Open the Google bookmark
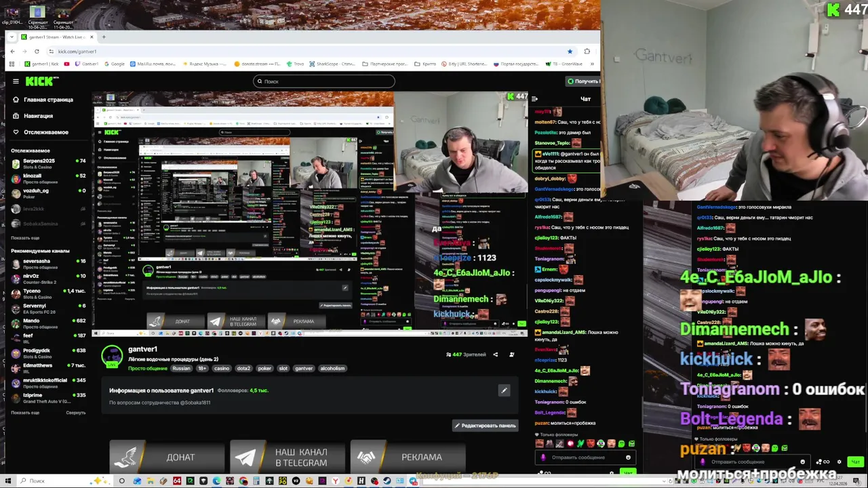Viewport: 868px width, 488px height. 114,64
